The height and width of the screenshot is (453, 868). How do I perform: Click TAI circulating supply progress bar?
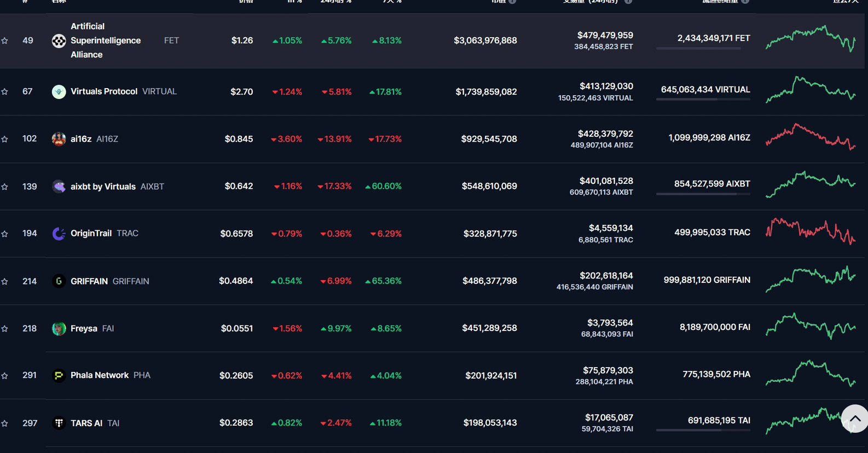tap(703, 431)
